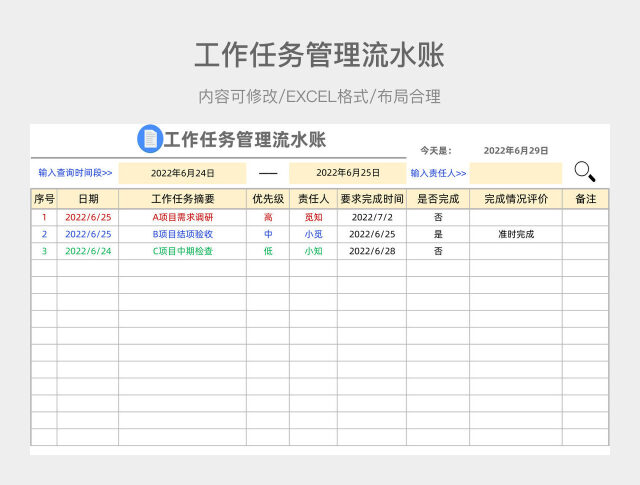The height and width of the screenshot is (485, 640).
Task: Select today's date value 2022年6月29日
Action: 516,150
